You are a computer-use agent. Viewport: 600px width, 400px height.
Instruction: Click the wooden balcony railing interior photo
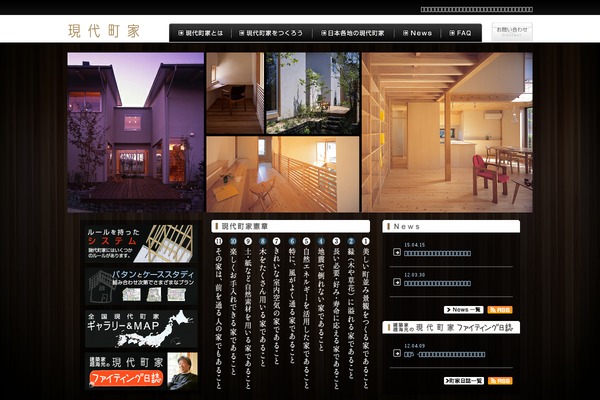[x=283, y=174]
